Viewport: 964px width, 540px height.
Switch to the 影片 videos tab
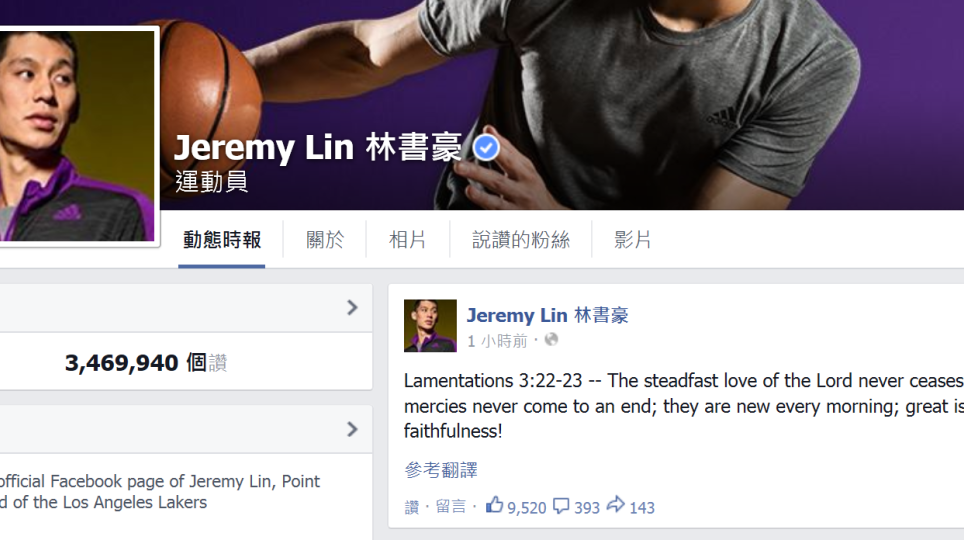632,240
